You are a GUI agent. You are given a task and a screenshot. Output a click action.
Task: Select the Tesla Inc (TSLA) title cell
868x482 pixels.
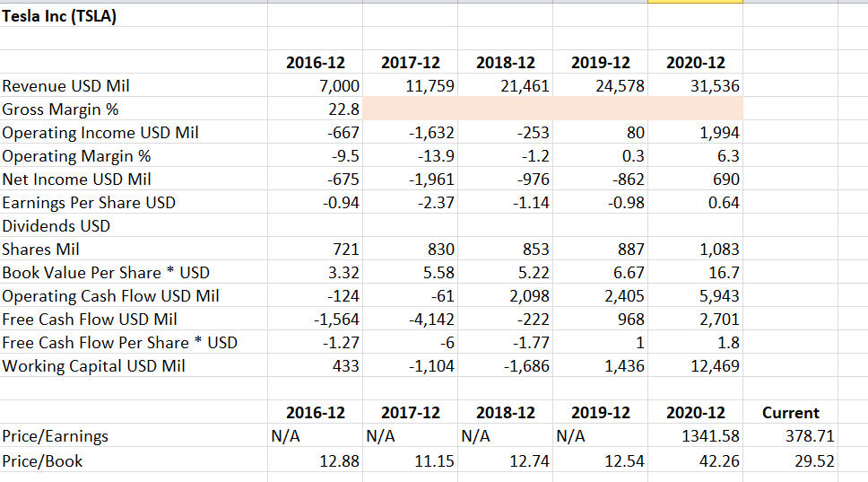coord(59,16)
